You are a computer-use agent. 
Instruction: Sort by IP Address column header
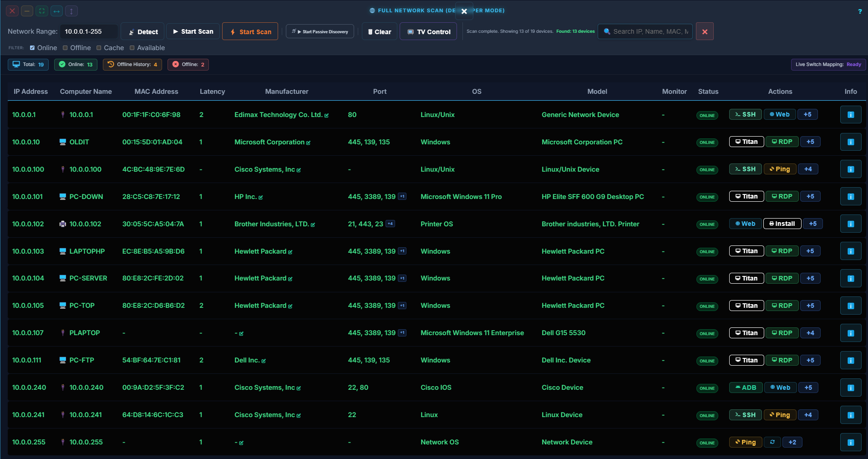(30, 92)
